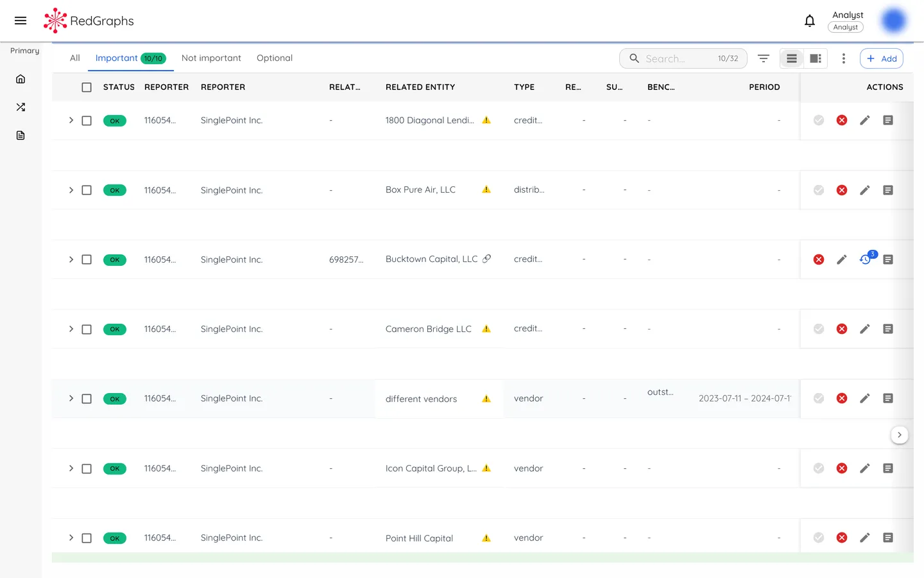Switch to the Not important tab
Viewport: 924px width, 578px height.
tap(211, 58)
